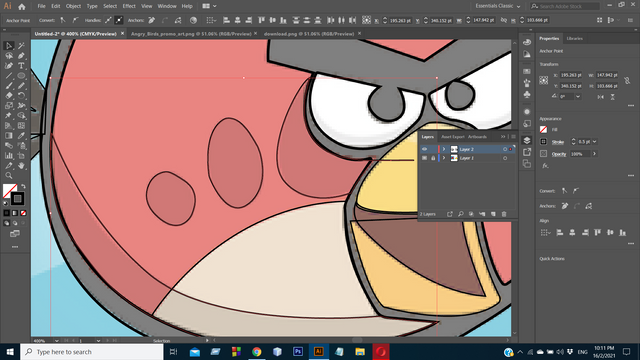Click Opacity label link in Appearance
Viewport: 640px width, 360px height.
559,154
